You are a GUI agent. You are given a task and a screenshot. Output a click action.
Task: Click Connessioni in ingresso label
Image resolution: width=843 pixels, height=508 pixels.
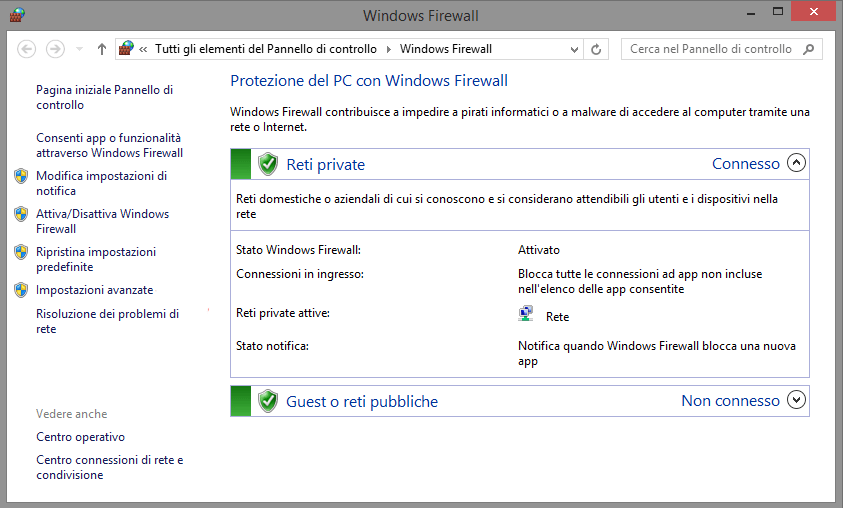300,274
